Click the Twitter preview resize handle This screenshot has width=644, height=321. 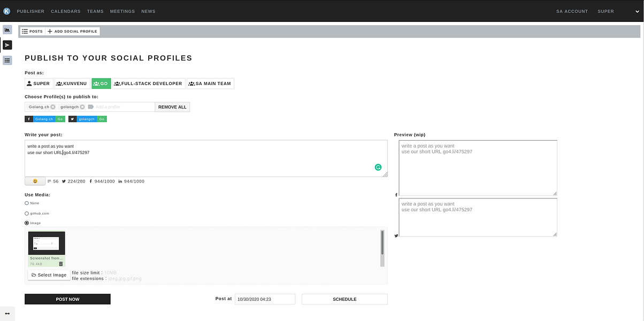tap(554, 233)
